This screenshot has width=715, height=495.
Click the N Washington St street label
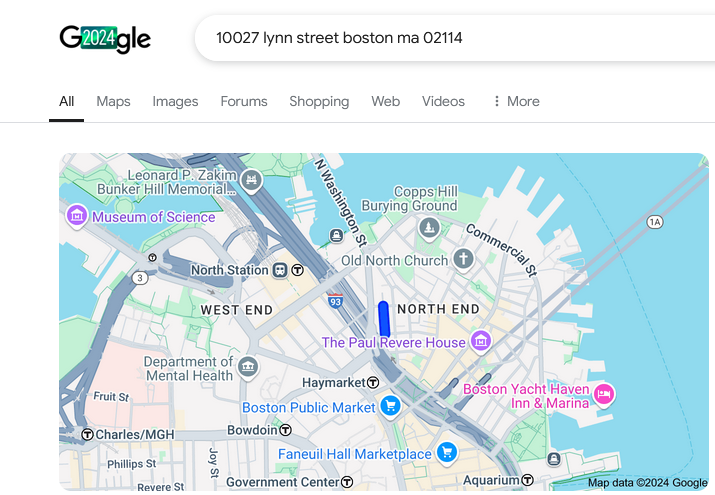[x=341, y=203]
